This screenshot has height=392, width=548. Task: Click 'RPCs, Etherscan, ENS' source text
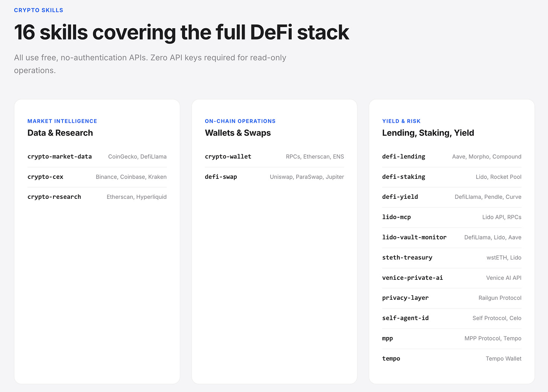pos(315,157)
